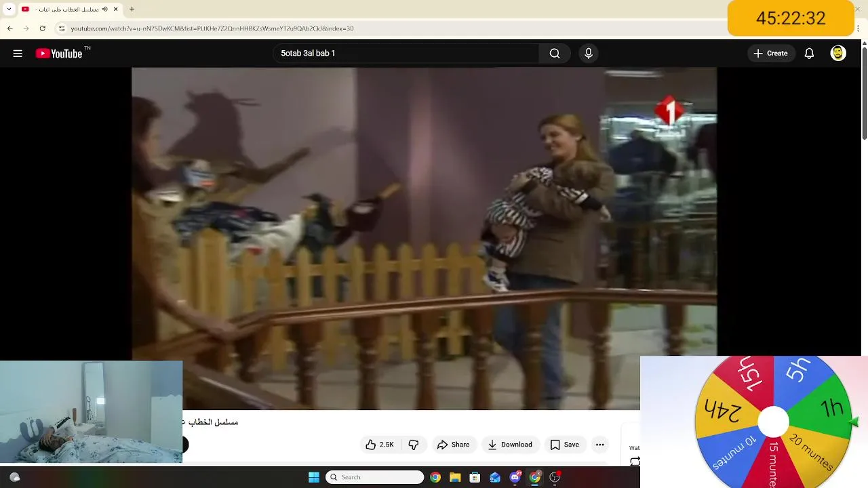Open more actions three-dot menu

(x=599, y=445)
